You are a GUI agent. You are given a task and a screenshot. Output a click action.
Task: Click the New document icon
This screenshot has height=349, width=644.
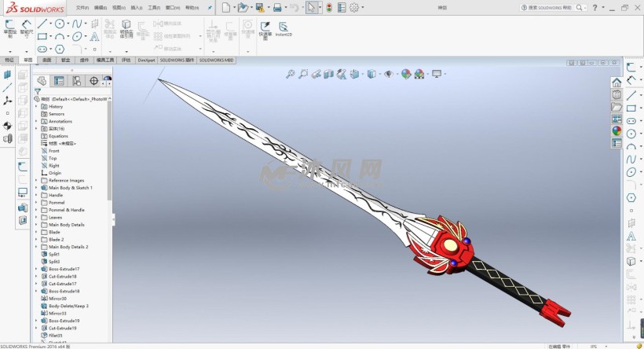click(x=226, y=7)
